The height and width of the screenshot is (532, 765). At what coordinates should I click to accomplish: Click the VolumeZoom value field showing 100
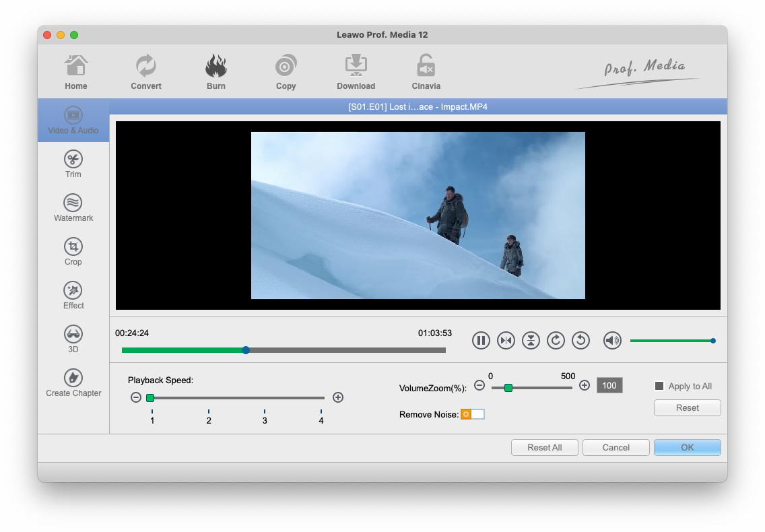click(x=609, y=386)
